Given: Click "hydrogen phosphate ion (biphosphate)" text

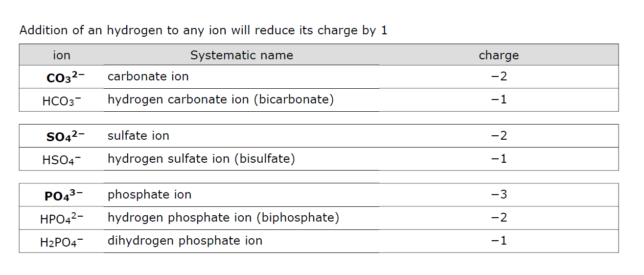Looking at the screenshot, I should pos(223,218).
